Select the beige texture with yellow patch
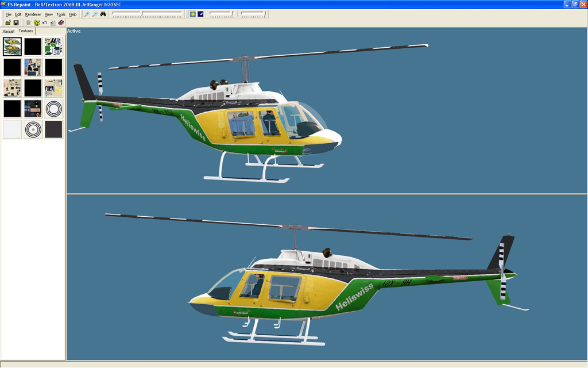588x368 pixels. (x=53, y=88)
